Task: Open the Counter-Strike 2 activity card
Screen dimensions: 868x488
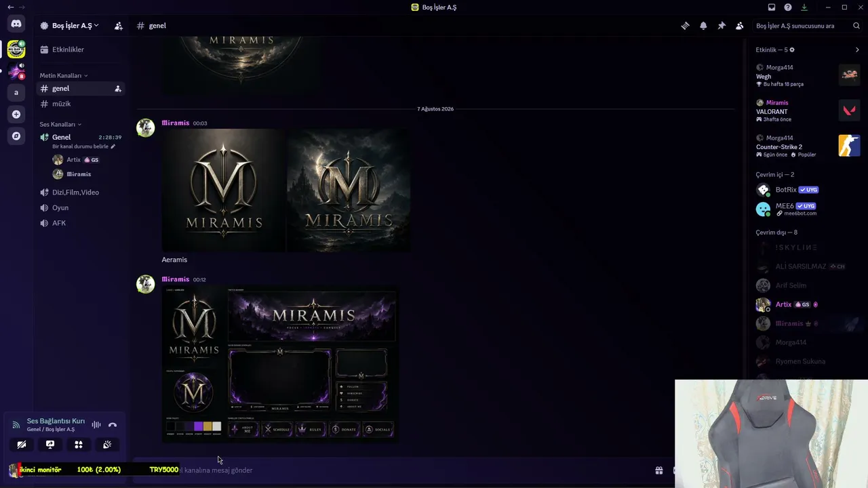Action: pos(807,146)
